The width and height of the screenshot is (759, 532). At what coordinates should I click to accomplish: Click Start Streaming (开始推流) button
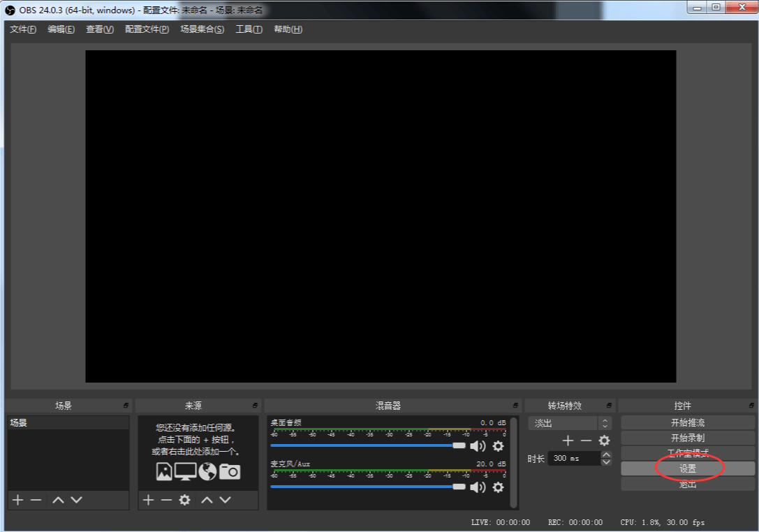pos(687,422)
